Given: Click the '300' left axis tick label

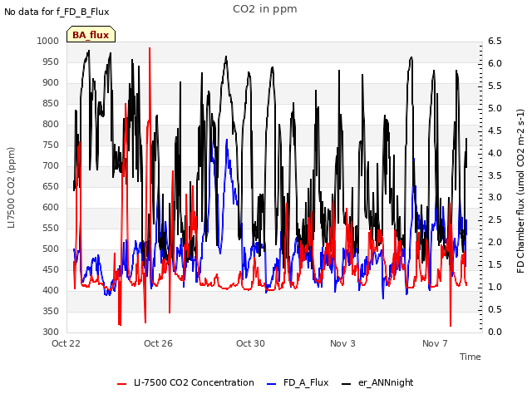Looking at the screenshot, I should (51, 332).
